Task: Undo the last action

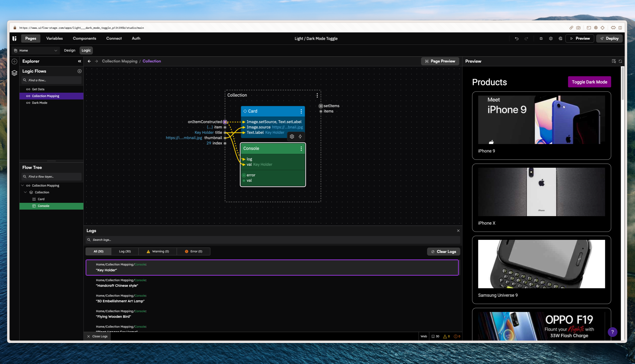Action: pyautogui.click(x=517, y=38)
